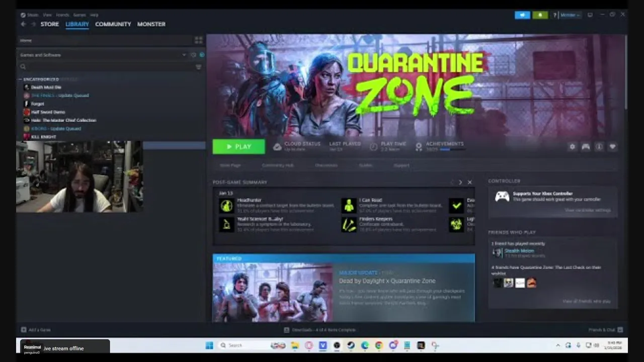Open the Support link
Viewport: 644px width, 362px height.
[x=401, y=165]
